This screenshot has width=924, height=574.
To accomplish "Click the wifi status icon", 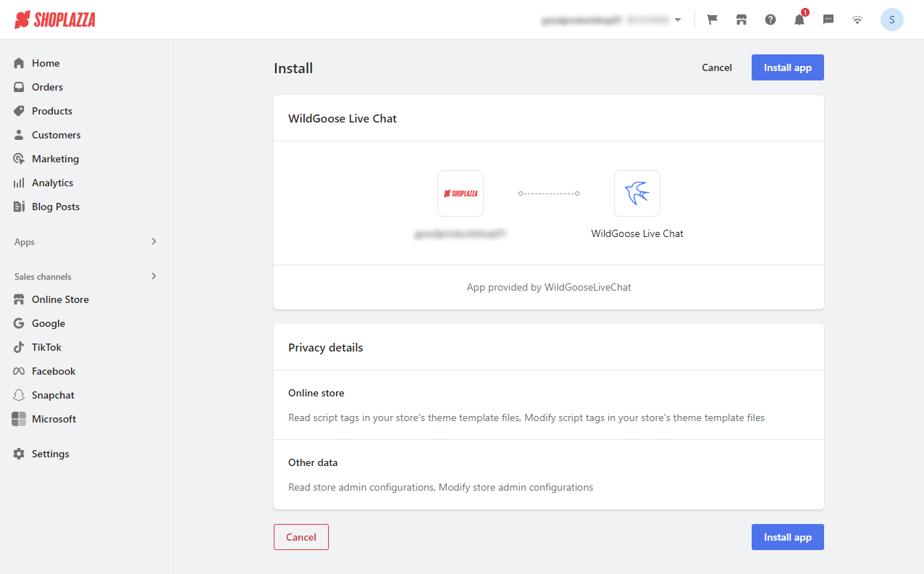I will [857, 20].
